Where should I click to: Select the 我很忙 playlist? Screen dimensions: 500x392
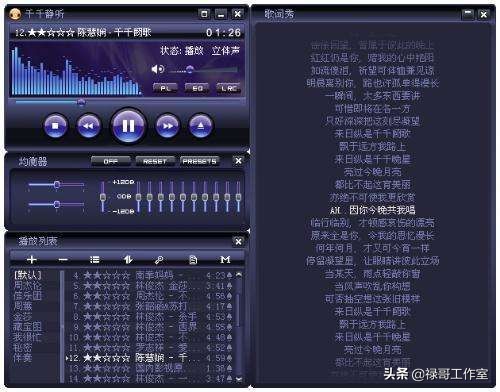tap(28, 337)
